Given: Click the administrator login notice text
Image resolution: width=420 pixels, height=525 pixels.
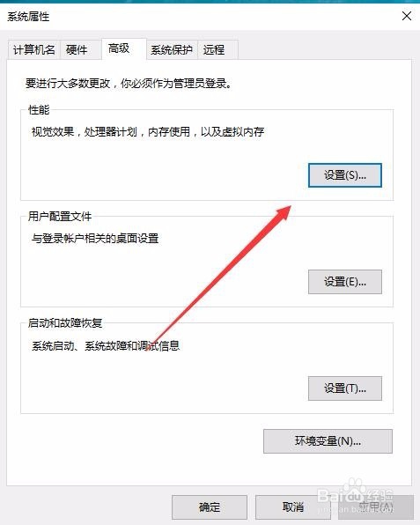Looking at the screenshot, I should click(129, 84).
